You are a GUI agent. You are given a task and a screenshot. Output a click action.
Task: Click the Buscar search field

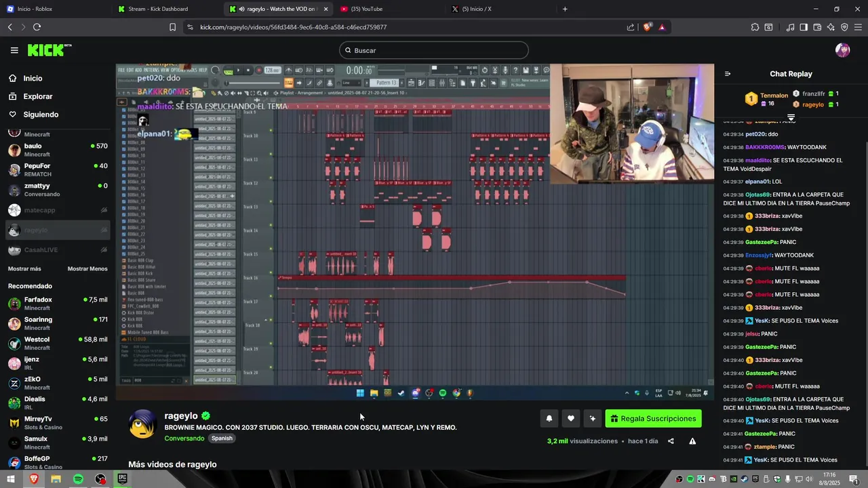coord(434,50)
